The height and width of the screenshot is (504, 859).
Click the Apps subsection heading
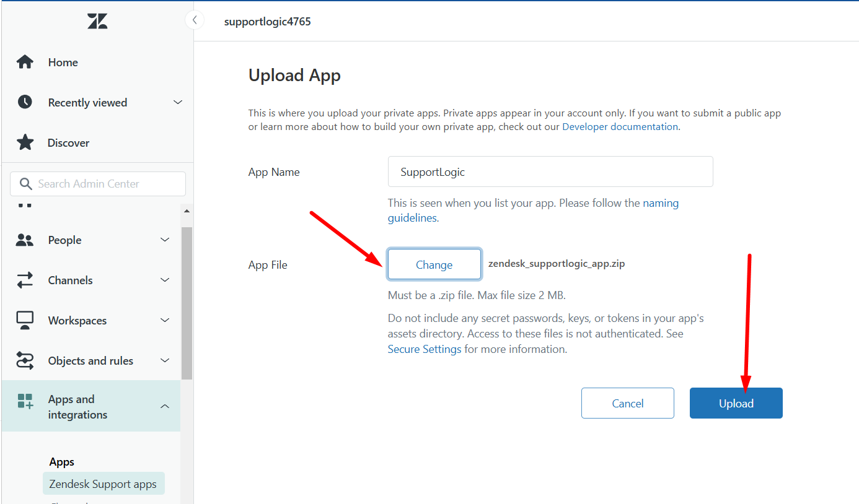[x=62, y=462]
